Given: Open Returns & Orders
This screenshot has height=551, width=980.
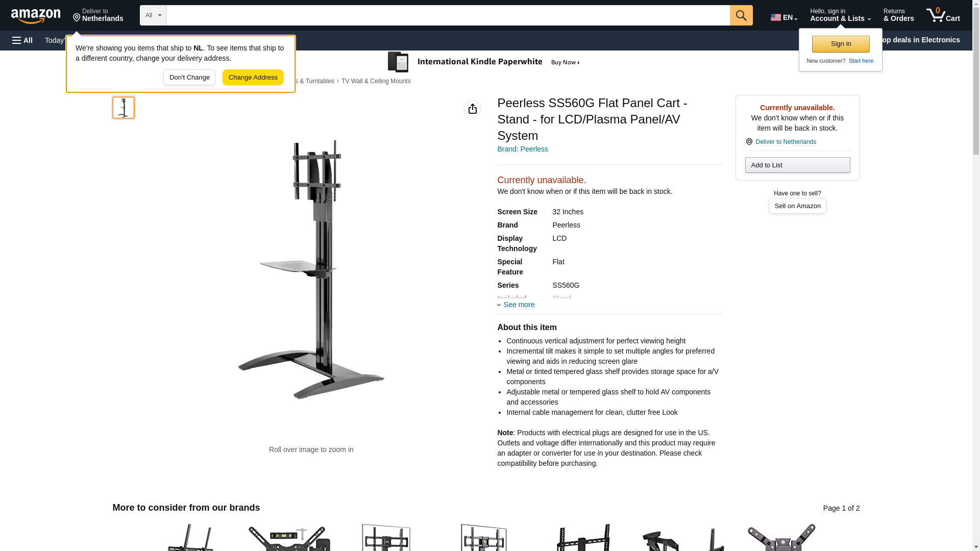Looking at the screenshot, I should tap(898, 15).
